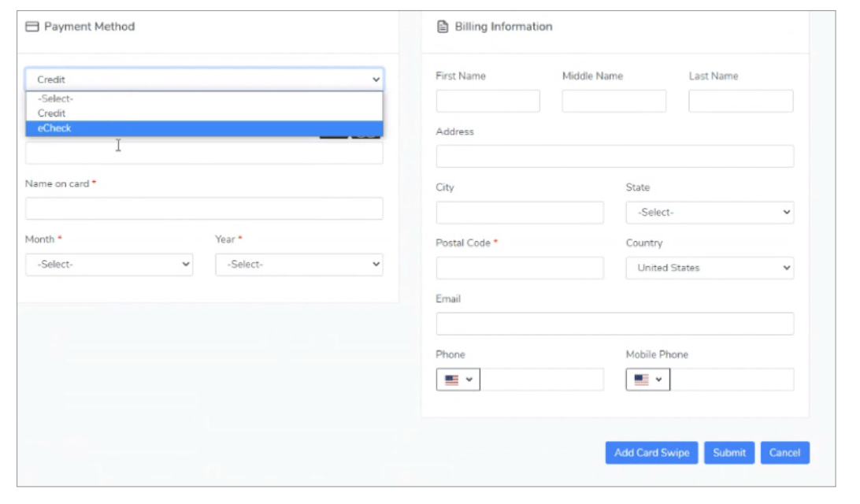Screen dimensions: 860x504
Task: Focus the Name on card field
Action: (x=204, y=209)
